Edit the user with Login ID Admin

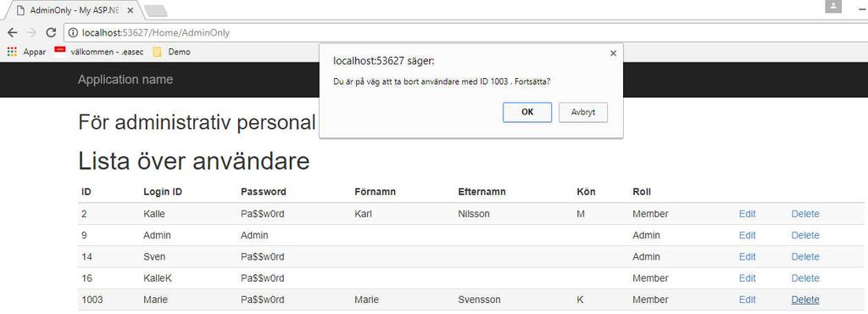pos(747,235)
